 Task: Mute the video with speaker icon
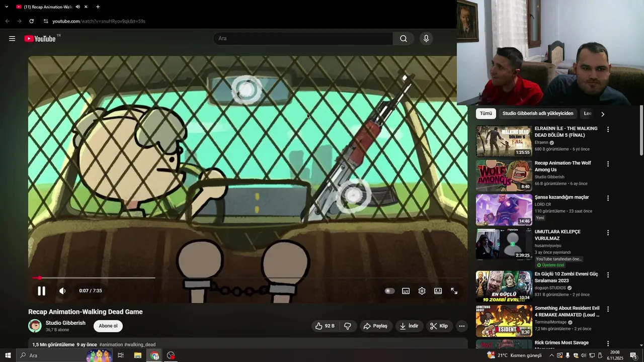click(x=62, y=291)
